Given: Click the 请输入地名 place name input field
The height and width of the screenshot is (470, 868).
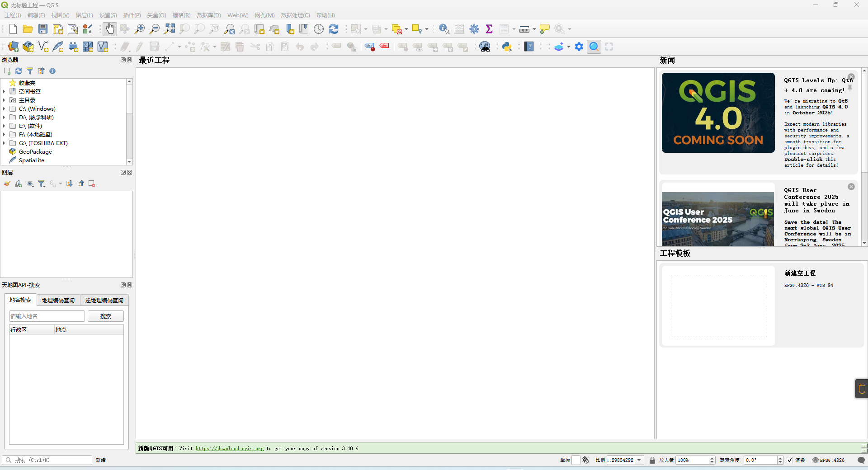Looking at the screenshot, I should (47, 316).
